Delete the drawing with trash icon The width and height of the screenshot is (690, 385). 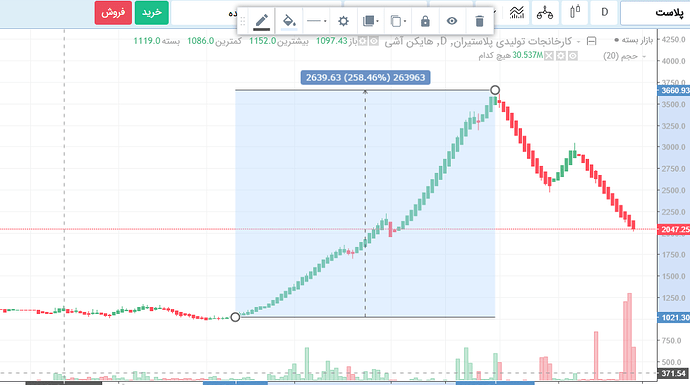[479, 21]
